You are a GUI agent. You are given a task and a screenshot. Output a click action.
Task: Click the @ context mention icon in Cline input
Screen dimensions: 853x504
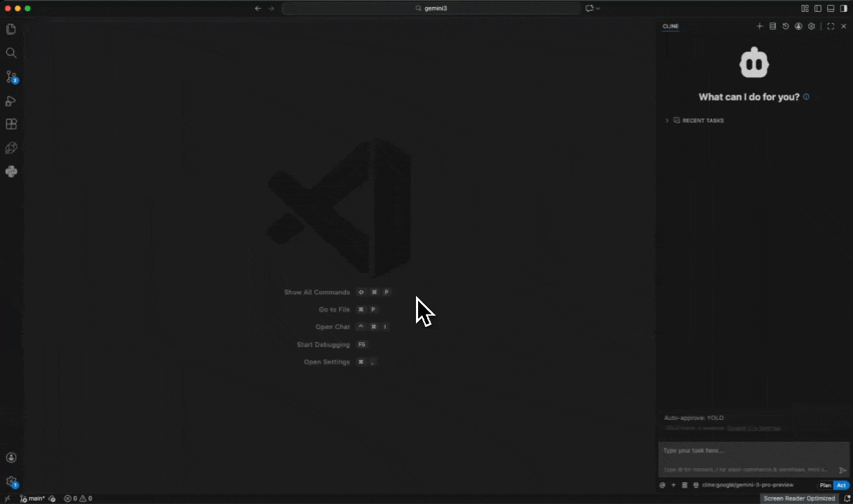[x=662, y=484]
